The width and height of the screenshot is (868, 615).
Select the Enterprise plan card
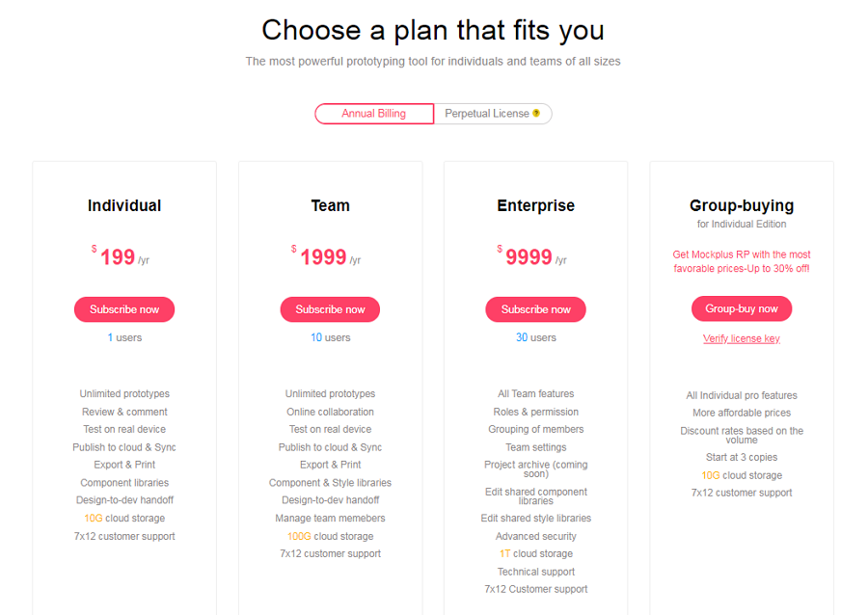[535, 205]
